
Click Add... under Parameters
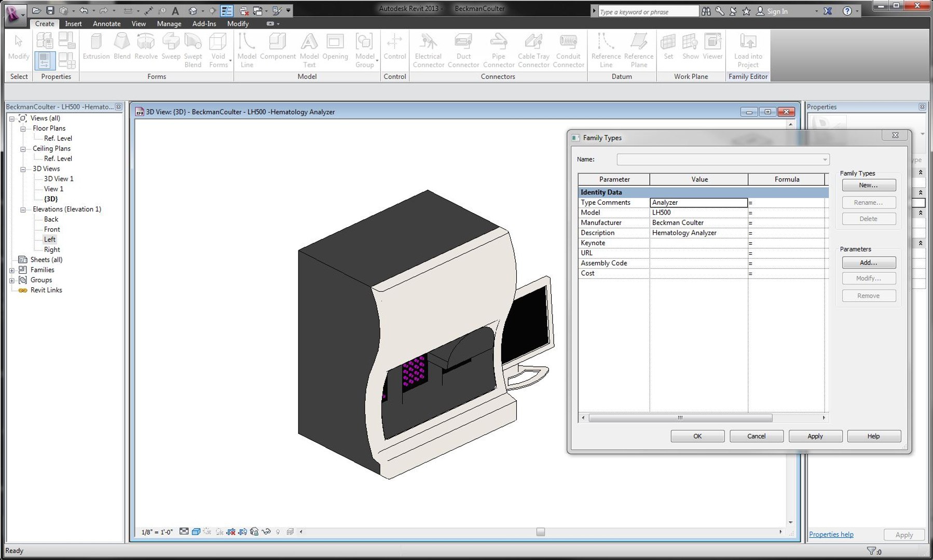[x=869, y=262]
